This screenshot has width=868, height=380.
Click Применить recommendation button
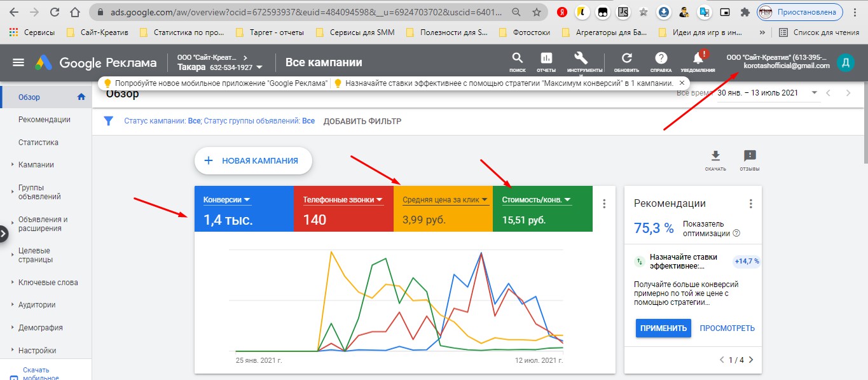[663, 328]
